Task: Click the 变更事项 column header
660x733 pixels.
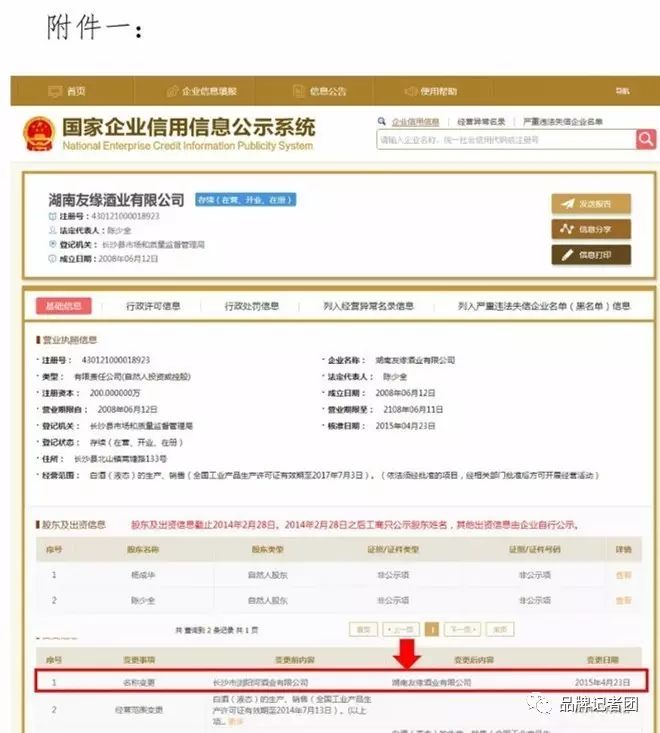Action: [139, 660]
